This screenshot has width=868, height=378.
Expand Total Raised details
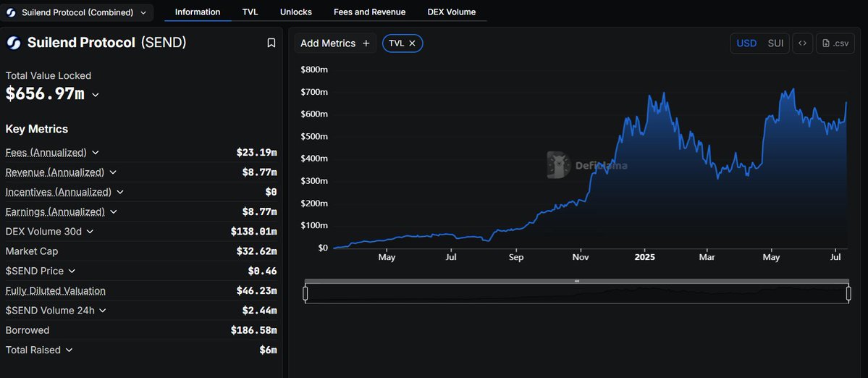(x=69, y=350)
